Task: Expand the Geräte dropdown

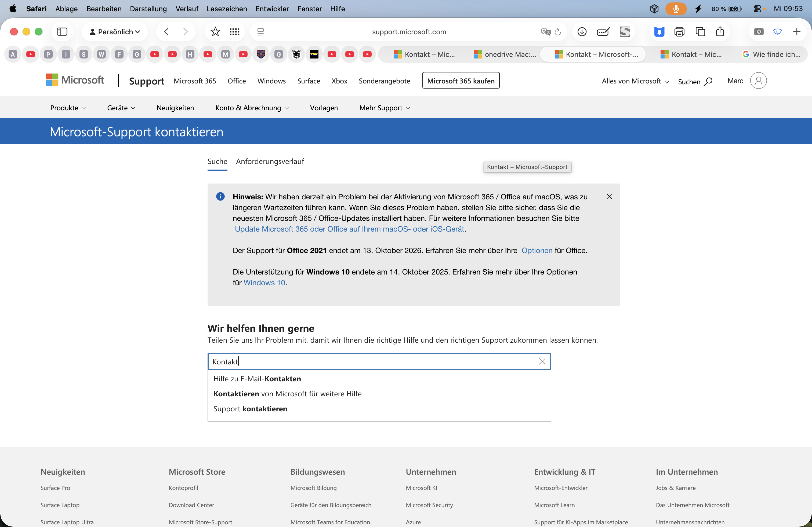Action: point(121,108)
